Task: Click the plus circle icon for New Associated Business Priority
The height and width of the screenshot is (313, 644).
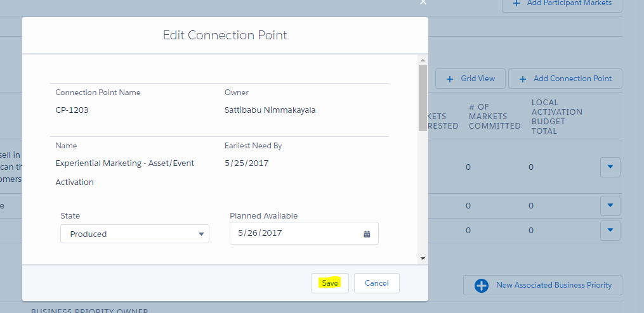Action: pos(482,285)
